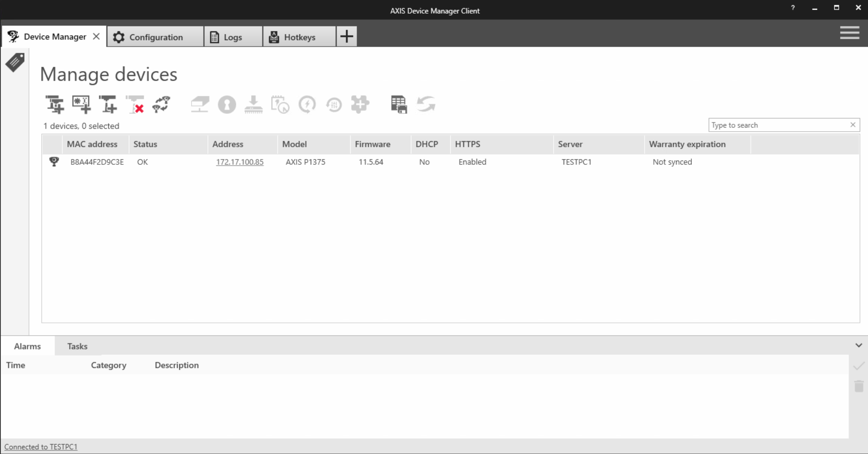Viewport: 868px width, 454px height.
Task: Open the Export to file icon
Action: point(399,104)
